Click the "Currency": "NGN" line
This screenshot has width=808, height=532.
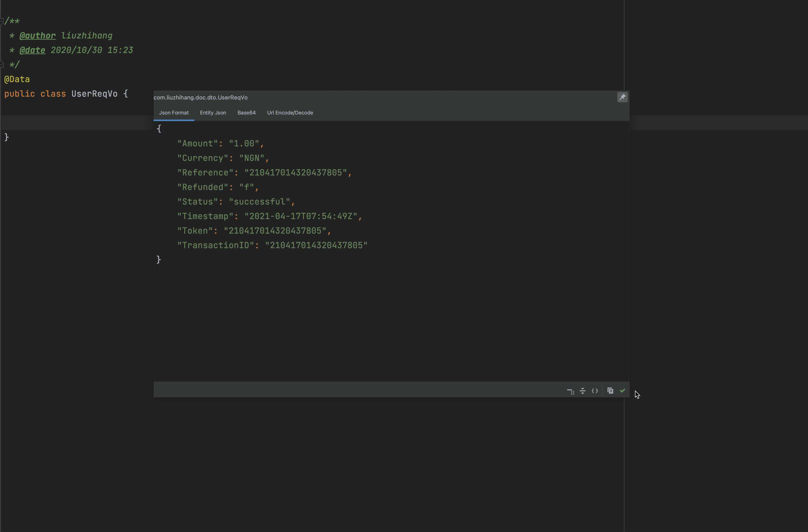[223, 158]
